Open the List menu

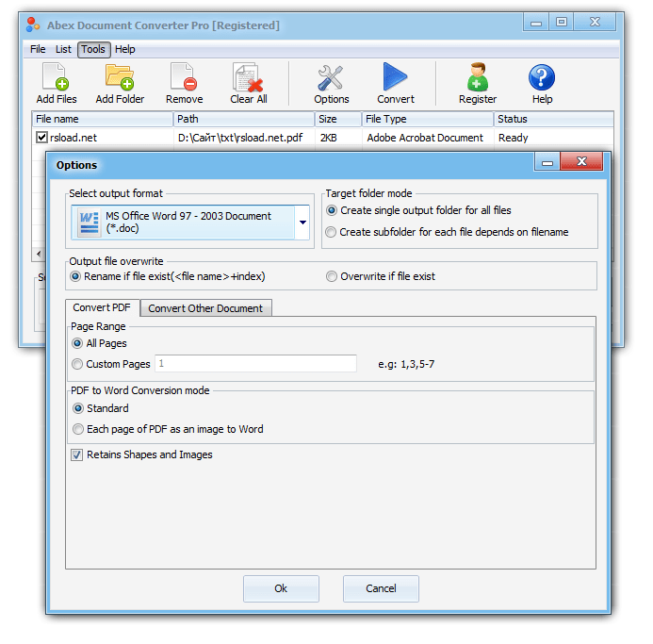coord(63,49)
